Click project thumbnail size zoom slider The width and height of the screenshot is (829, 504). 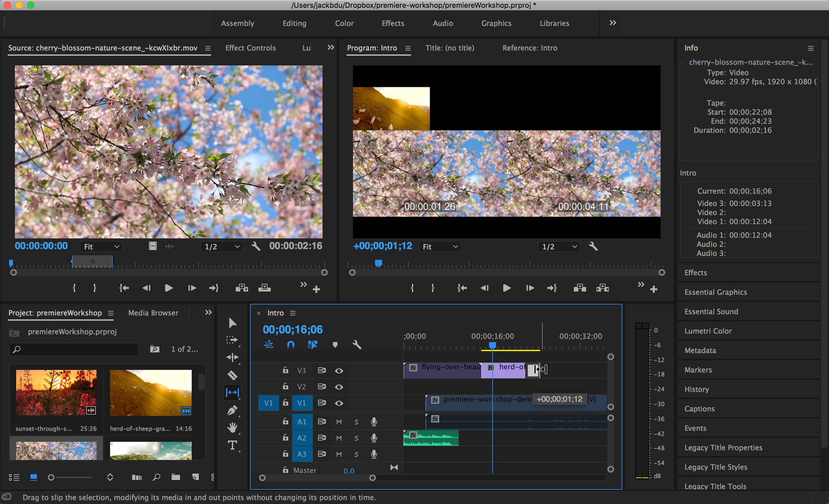coord(51,477)
